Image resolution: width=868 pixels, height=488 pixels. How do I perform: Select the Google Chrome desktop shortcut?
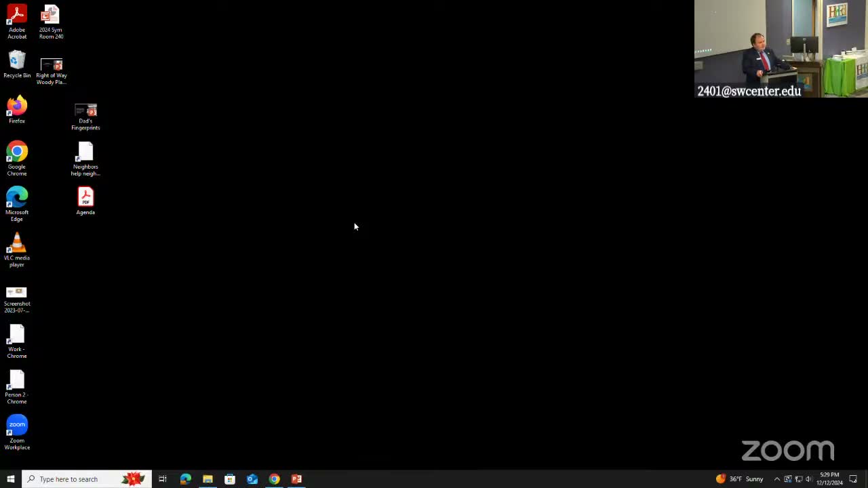point(17,159)
